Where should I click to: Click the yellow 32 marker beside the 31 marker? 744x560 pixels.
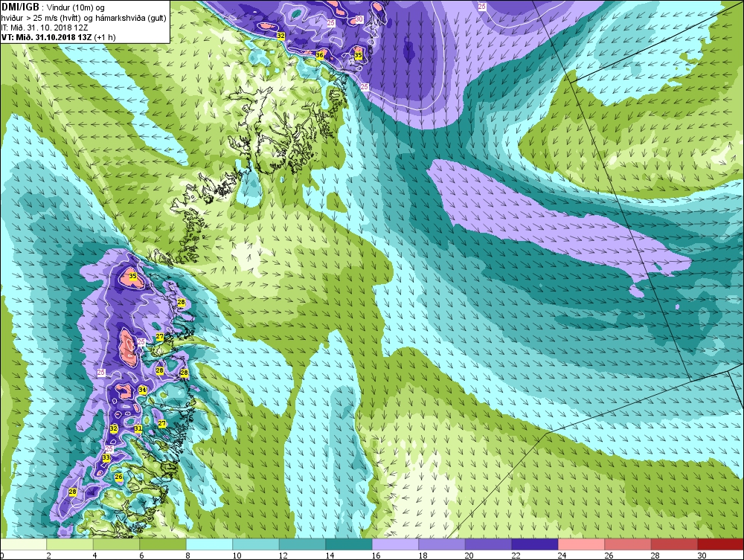113,428
